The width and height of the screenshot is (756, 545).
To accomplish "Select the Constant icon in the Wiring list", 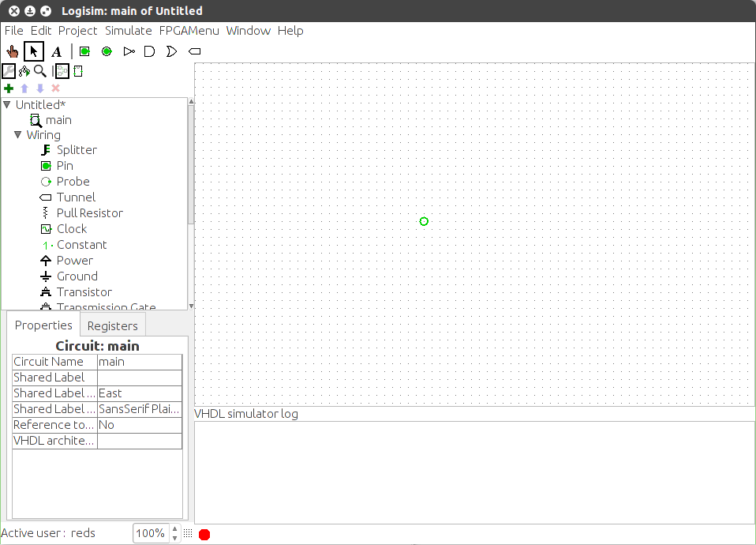I will [47, 245].
